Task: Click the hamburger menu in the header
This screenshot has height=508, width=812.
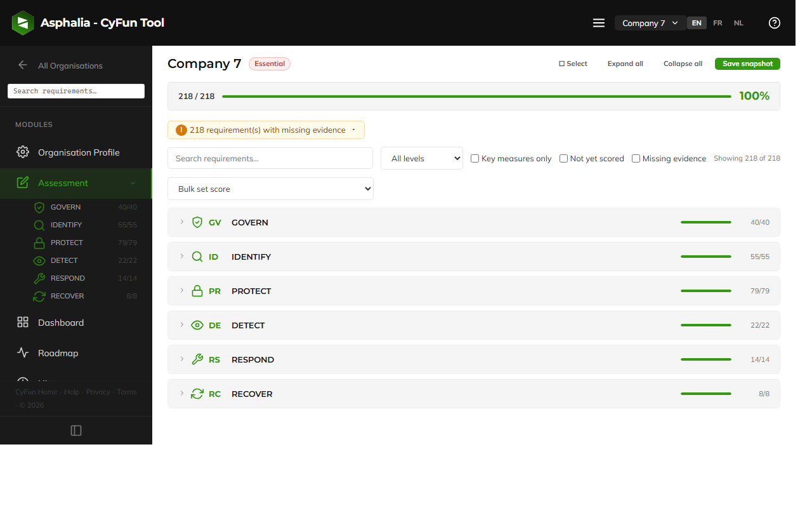Action: point(598,22)
